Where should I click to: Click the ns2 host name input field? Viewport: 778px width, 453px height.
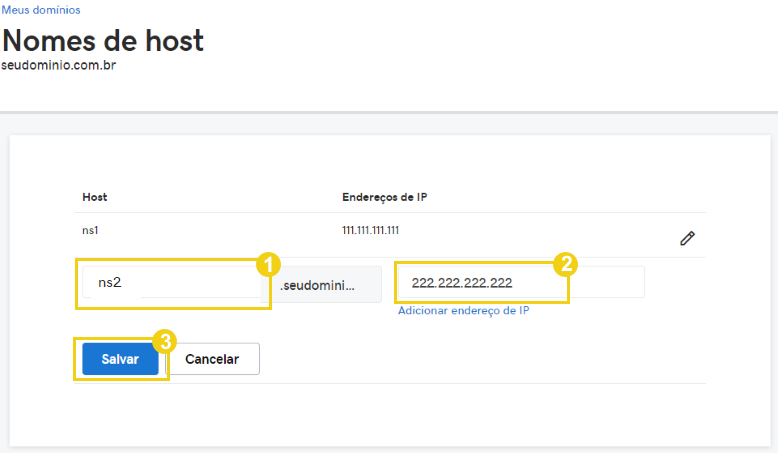[171, 282]
